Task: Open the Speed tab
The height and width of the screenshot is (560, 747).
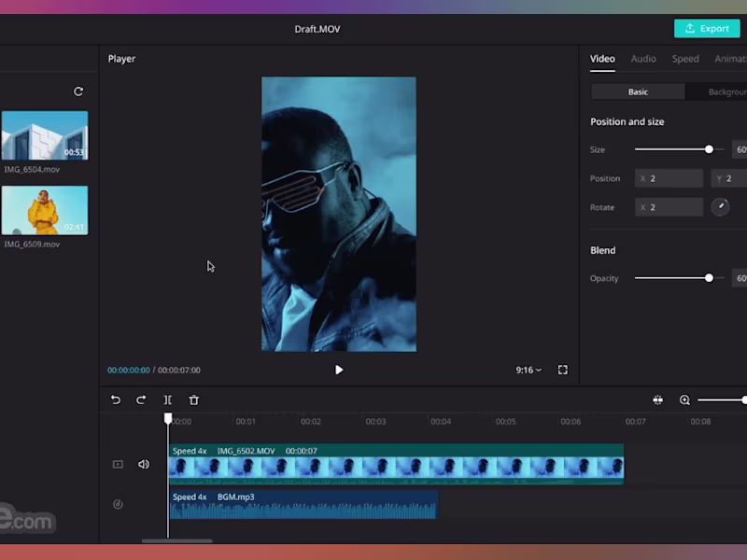Action: coord(685,59)
